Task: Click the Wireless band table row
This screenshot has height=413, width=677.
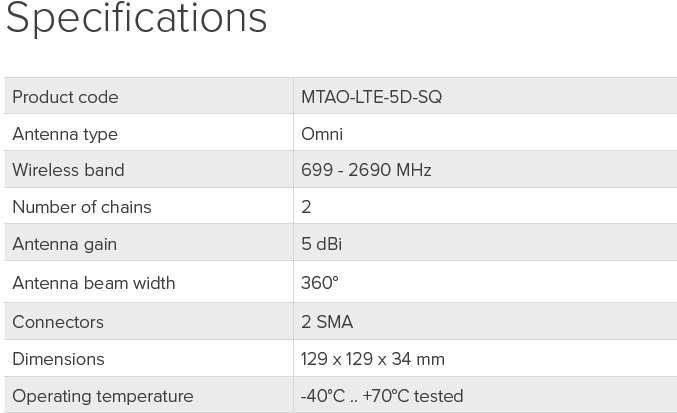Action: click(341, 169)
